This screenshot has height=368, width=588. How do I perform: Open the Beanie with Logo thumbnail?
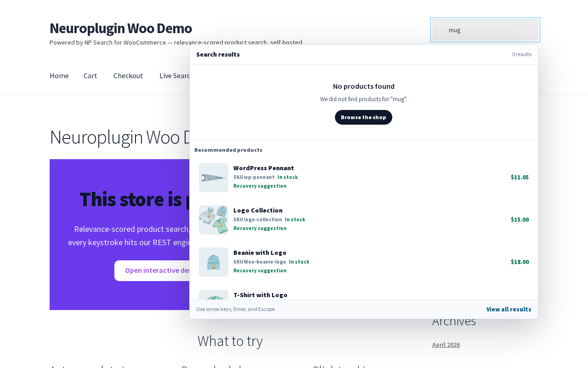[x=214, y=262]
